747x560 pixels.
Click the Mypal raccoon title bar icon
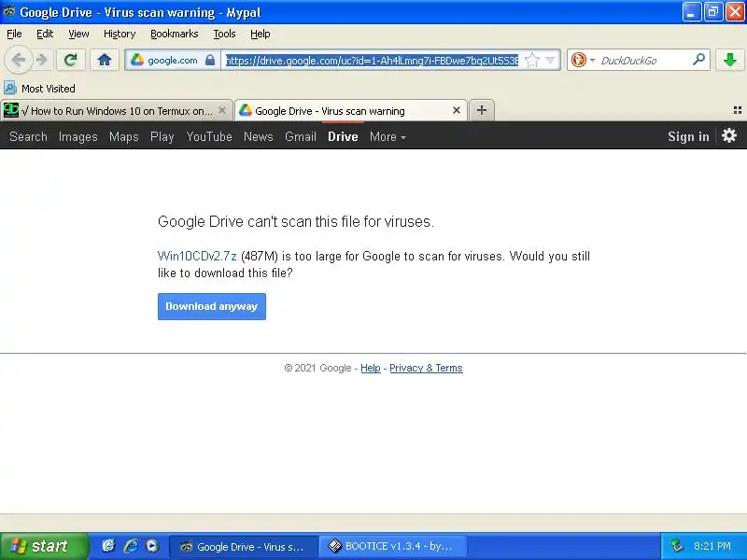(x=8, y=11)
